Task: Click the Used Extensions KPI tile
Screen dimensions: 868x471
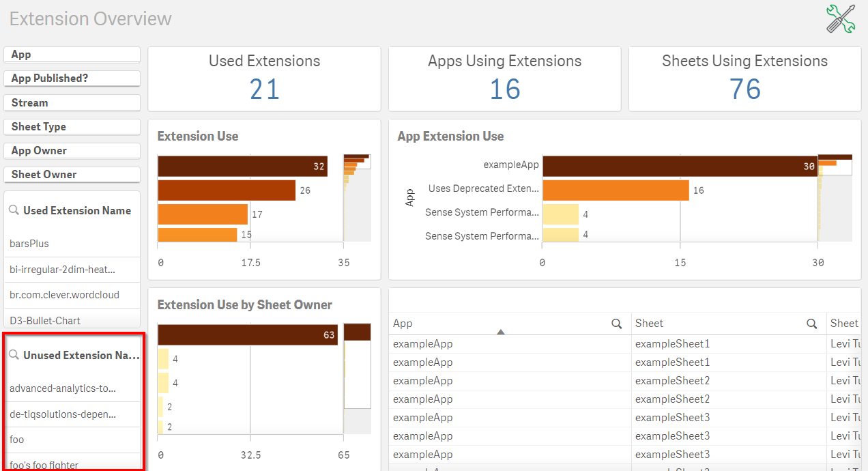Action: 264,79
